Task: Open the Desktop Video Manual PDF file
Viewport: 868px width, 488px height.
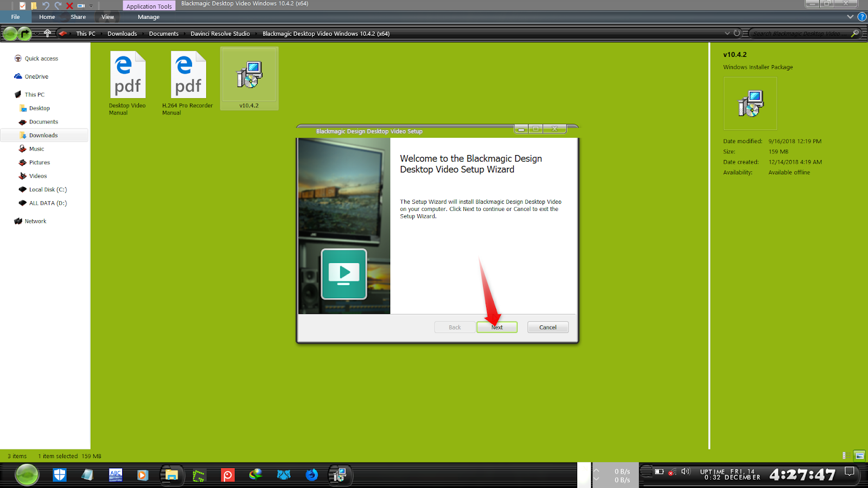Action: [127, 83]
